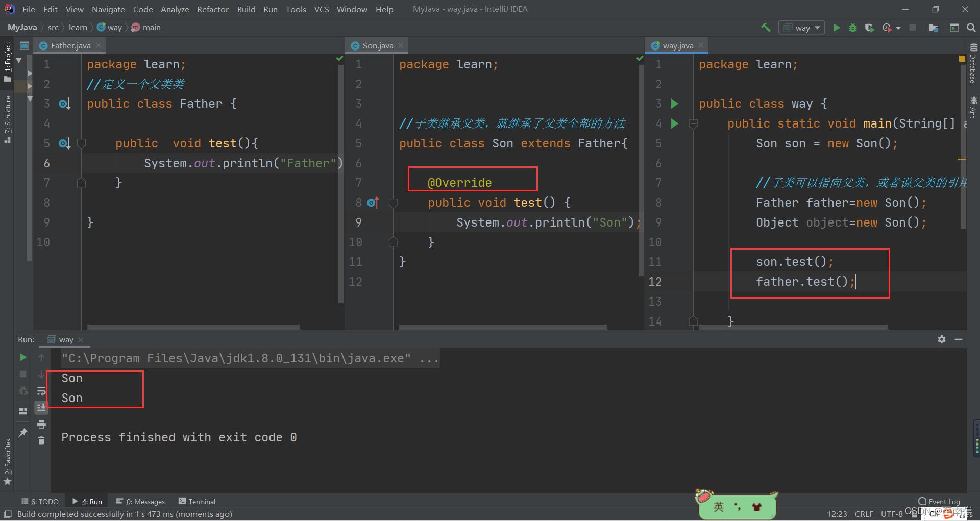Toggle the Database tool window

[973, 63]
